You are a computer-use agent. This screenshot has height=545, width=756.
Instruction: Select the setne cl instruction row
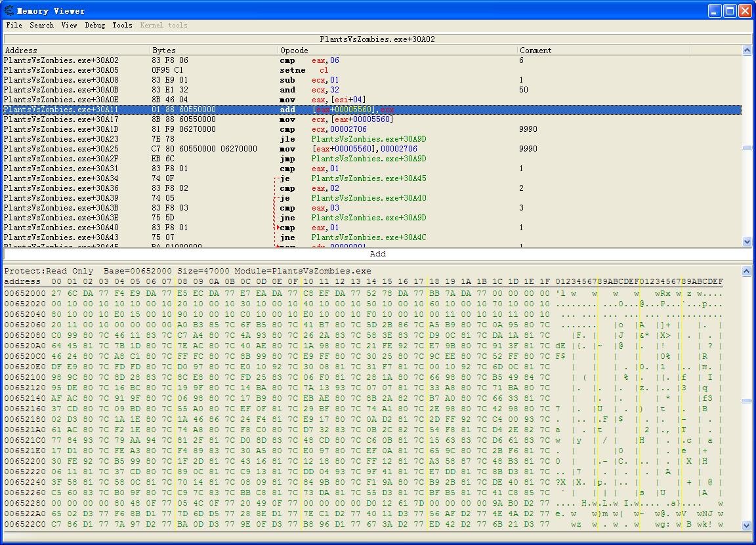[372, 70]
